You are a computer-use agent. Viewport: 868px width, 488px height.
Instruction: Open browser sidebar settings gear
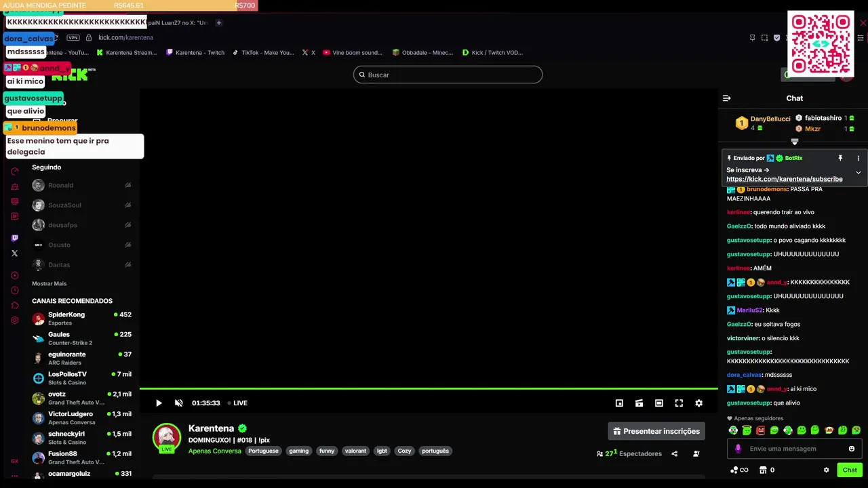[x=15, y=320]
